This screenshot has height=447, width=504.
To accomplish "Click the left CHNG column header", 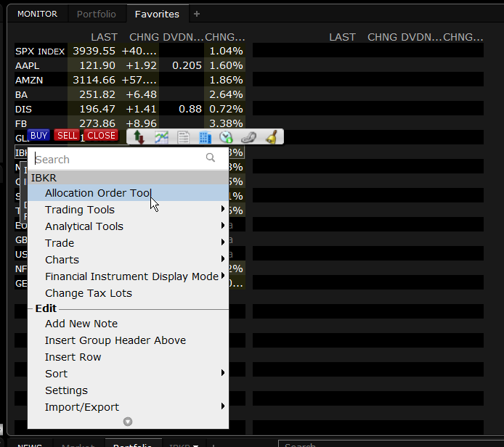I will [144, 37].
